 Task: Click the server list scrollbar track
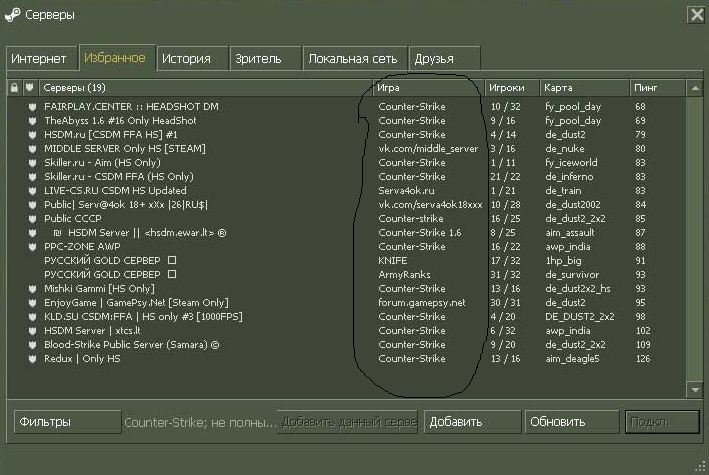(695, 238)
